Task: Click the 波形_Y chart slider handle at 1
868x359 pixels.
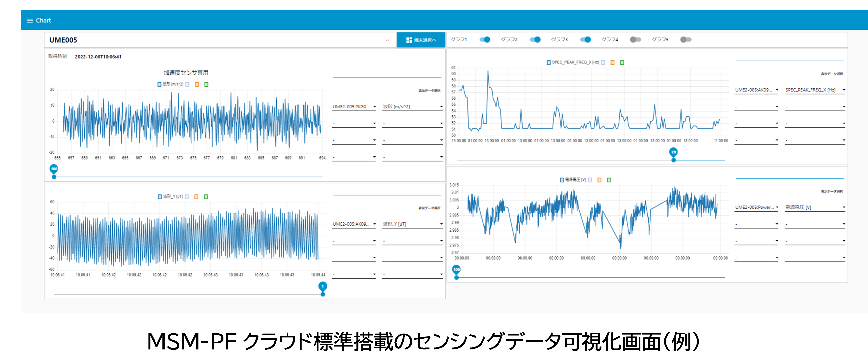Action: 323,294
